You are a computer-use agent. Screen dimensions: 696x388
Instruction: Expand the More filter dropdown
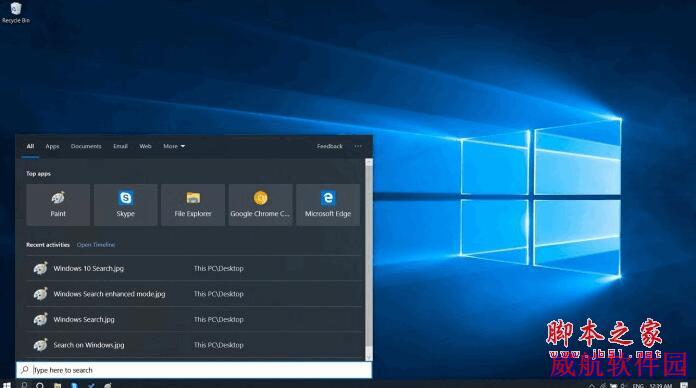coord(174,146)
